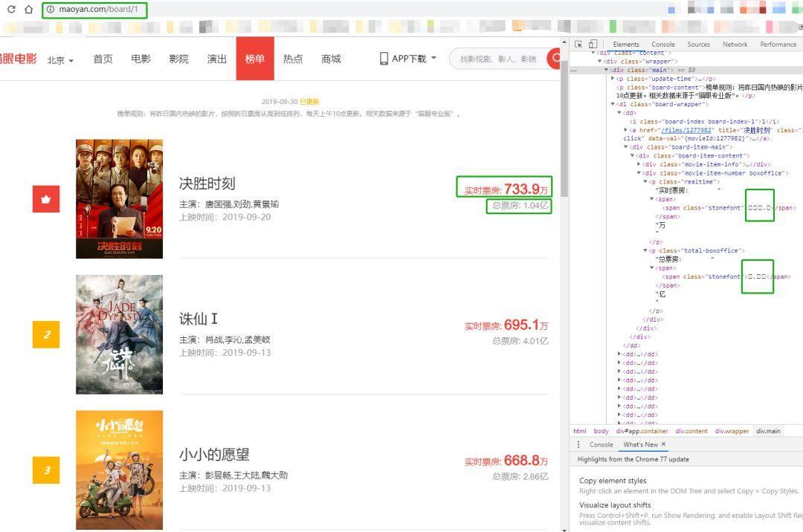The width and height of the screenshot is (803, 532).
Task: Open the DevTools drawer three-dot menu
Action: coord(578,444)
